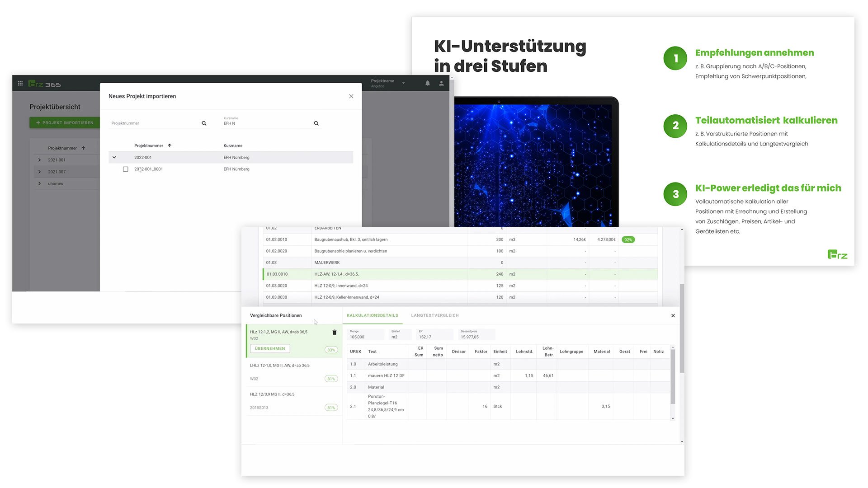The width and height of the screenshot is (868, 488).
Task: Close the Neues Projekt importieren dialog
Action: pos(351,96)
